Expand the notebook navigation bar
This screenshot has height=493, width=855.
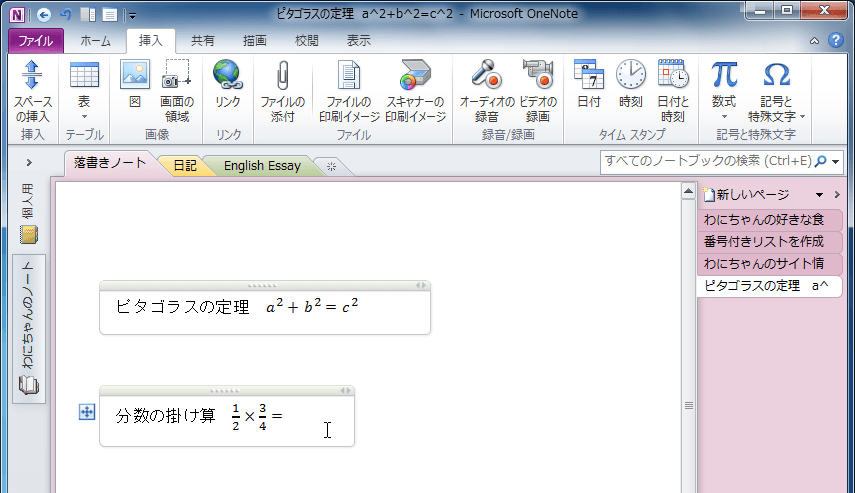click(29, 163)
